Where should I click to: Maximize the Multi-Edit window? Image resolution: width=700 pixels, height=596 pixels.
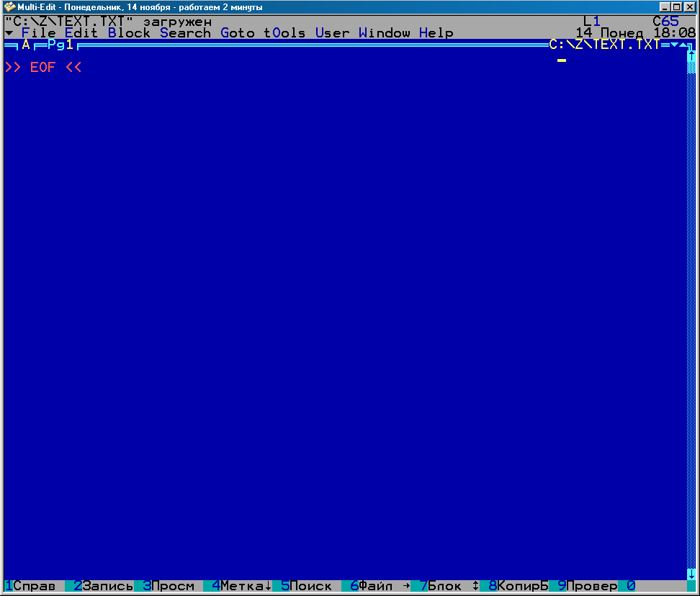coord(678,6)
